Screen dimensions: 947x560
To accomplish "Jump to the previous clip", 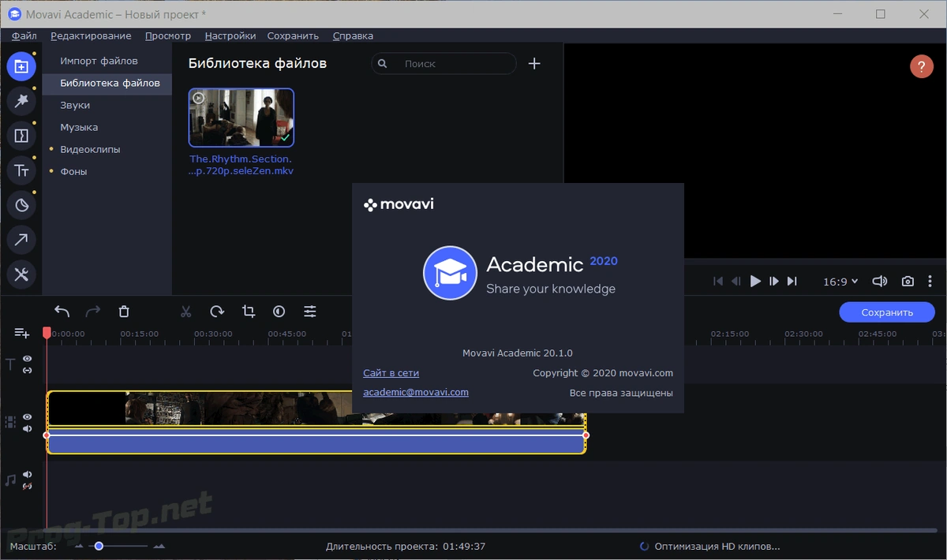I will [x=718, y=282].
